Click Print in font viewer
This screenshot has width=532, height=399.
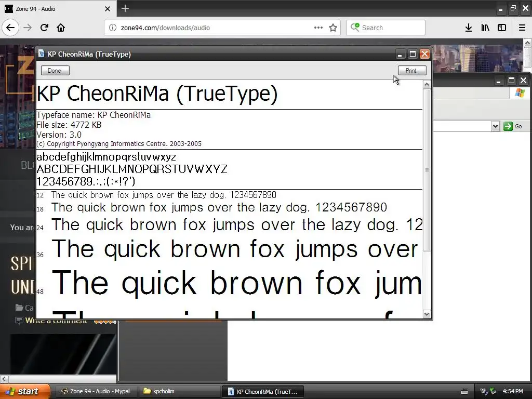tap(412, 71)
